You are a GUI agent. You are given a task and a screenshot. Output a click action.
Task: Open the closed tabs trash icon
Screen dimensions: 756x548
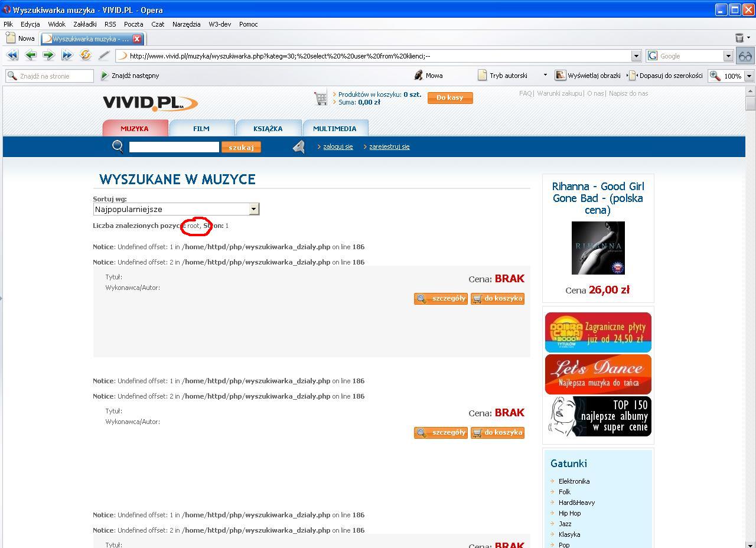[739, 38]
